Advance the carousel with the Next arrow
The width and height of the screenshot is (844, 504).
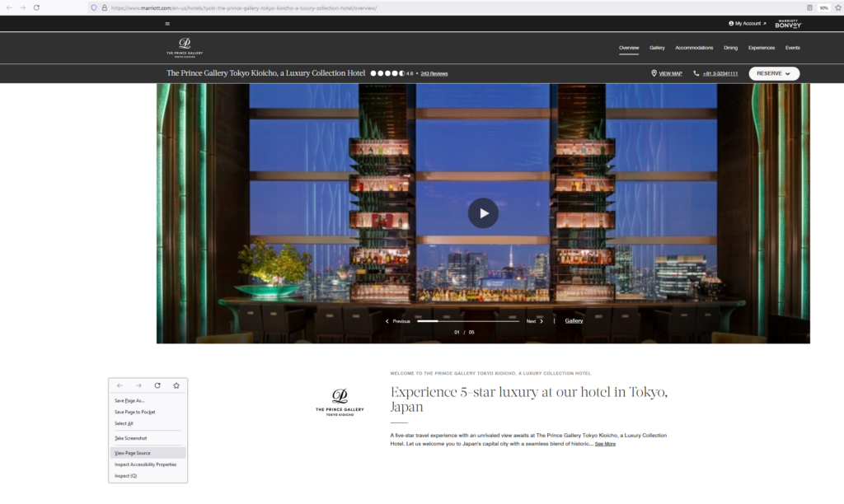click(x=541, y=320)
